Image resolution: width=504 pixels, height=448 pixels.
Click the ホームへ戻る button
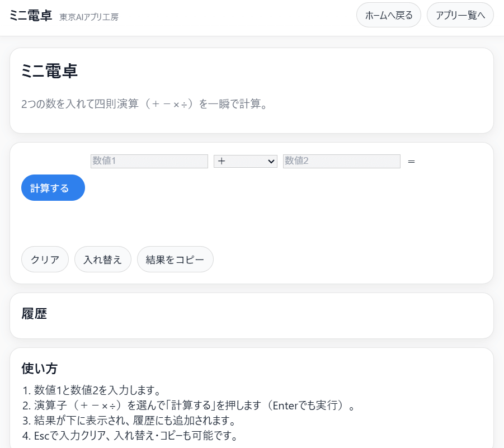click(x=388, y=15)
